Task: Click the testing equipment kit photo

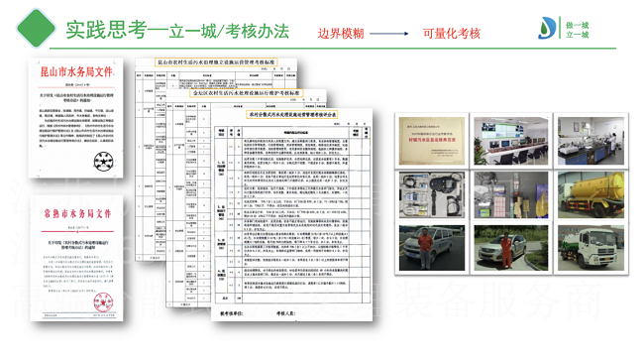Action: click(432, 194)
